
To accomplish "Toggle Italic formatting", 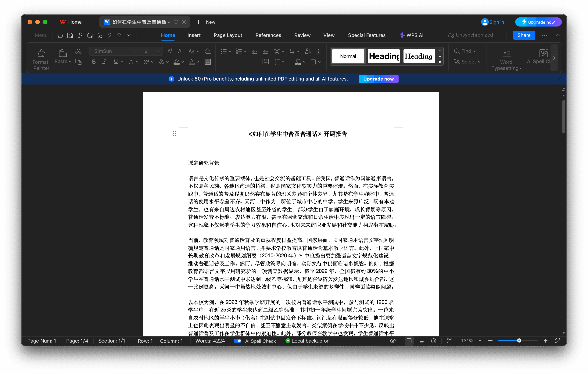I will (x=104, y=62).
